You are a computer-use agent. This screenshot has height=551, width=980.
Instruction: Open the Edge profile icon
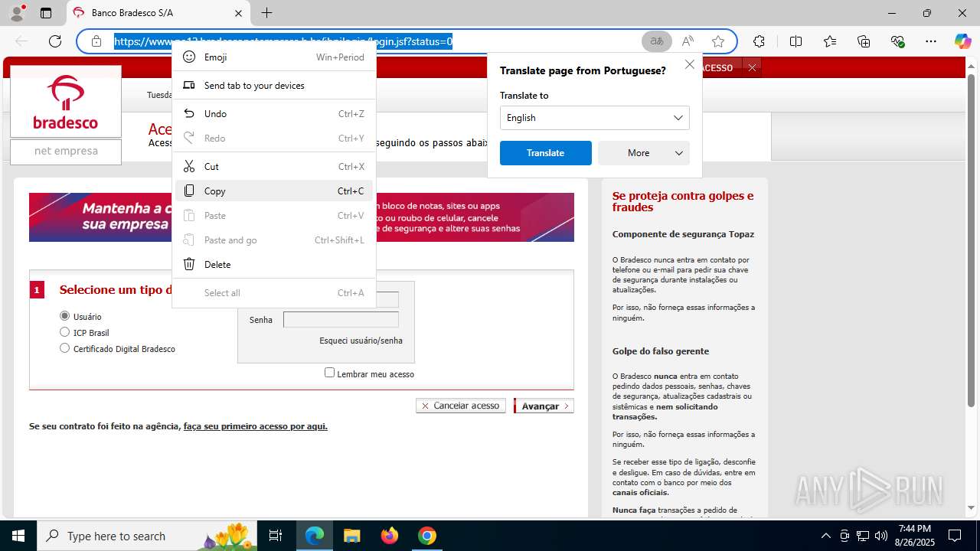17,13
